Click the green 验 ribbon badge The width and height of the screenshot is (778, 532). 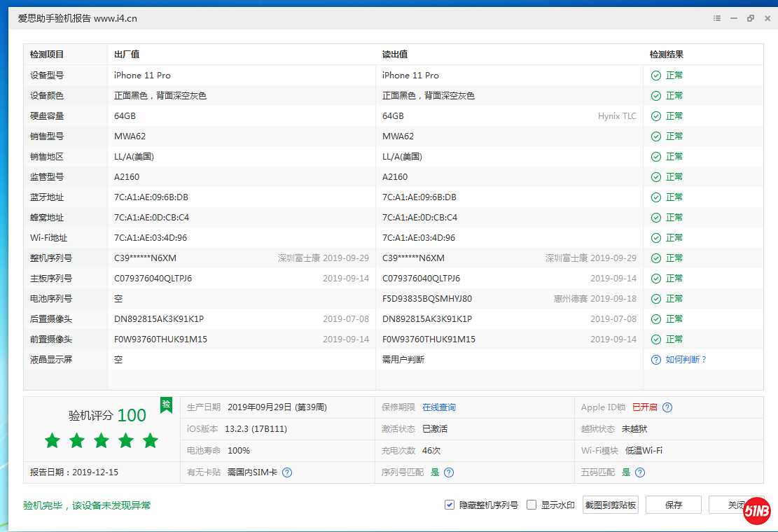point(166,405)
